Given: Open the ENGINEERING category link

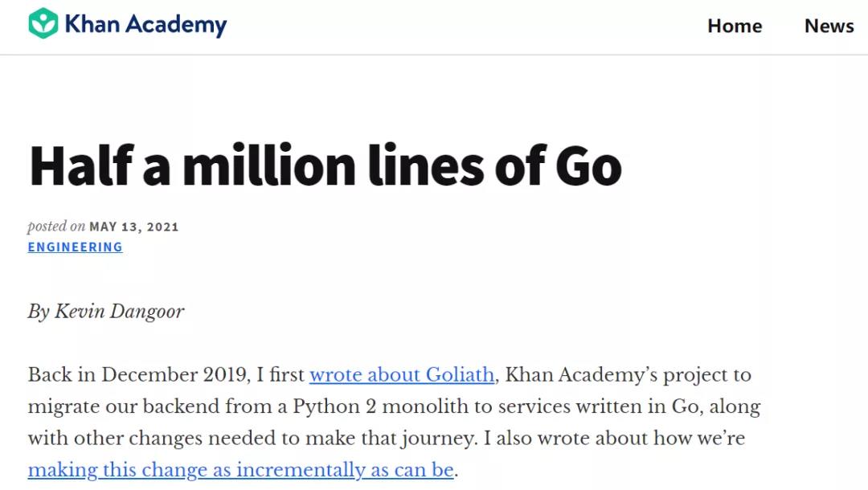Looking at the screenshot, I should point(76,247).
